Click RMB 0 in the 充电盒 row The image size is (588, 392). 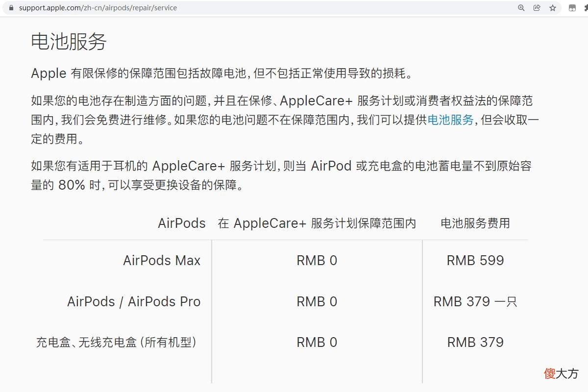(x=317, y=342)
